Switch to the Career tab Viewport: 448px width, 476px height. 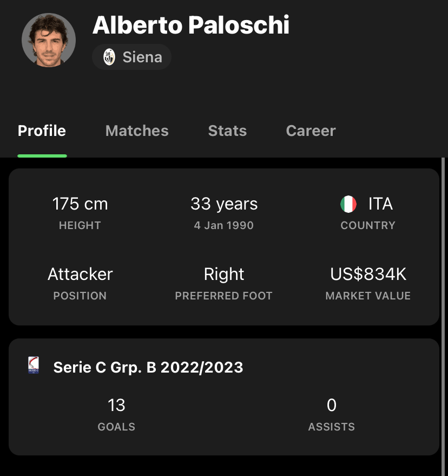311,131
